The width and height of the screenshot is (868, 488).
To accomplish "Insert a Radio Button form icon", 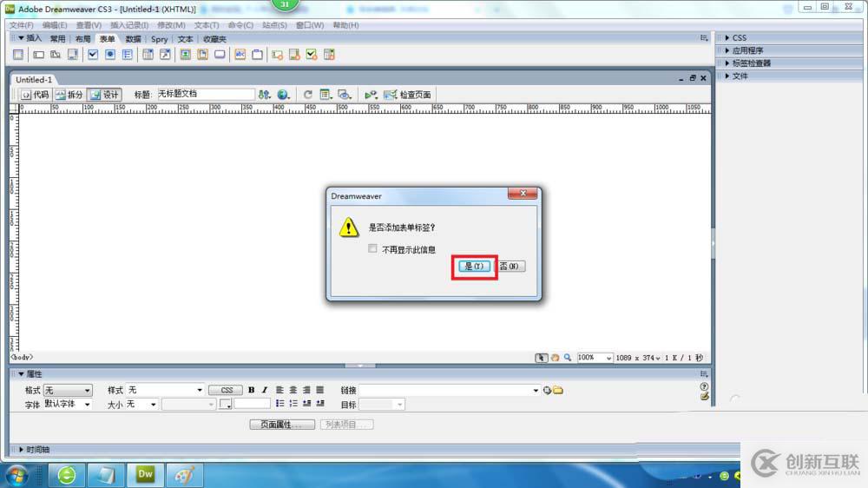I will (x=110, y=55).
